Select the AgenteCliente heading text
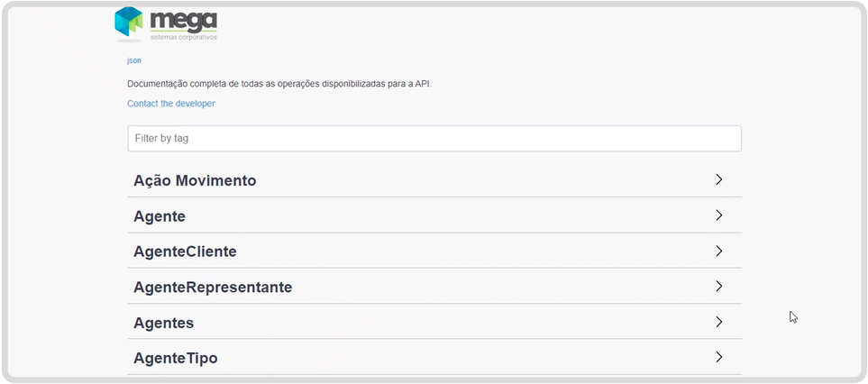868x384 pixels. [185, 251]
